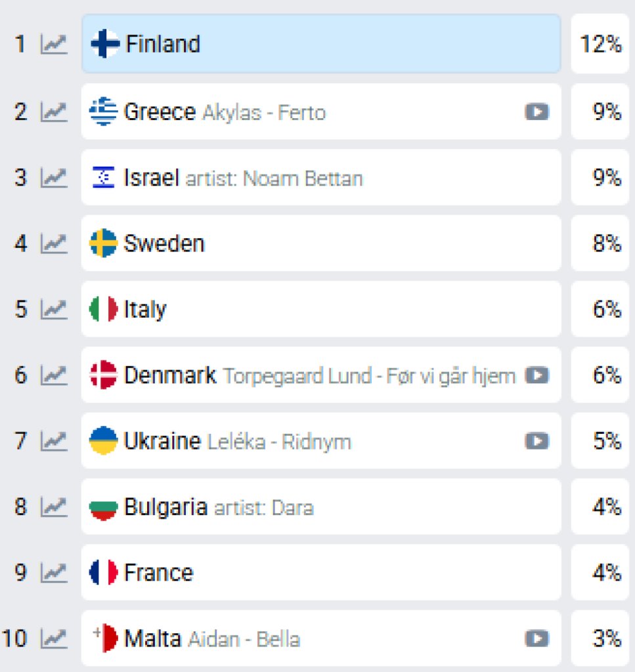Select the highlighted Finland row

click(x=321, y=44)
